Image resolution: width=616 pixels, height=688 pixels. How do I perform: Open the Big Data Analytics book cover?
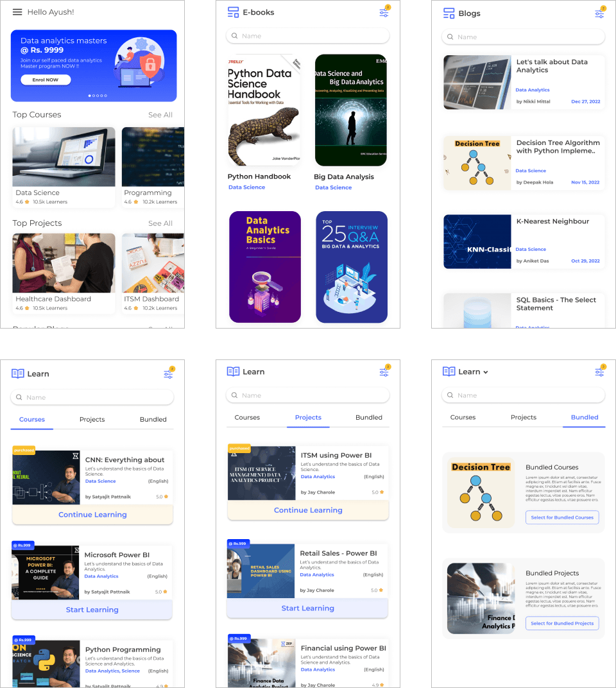[351, 110]
